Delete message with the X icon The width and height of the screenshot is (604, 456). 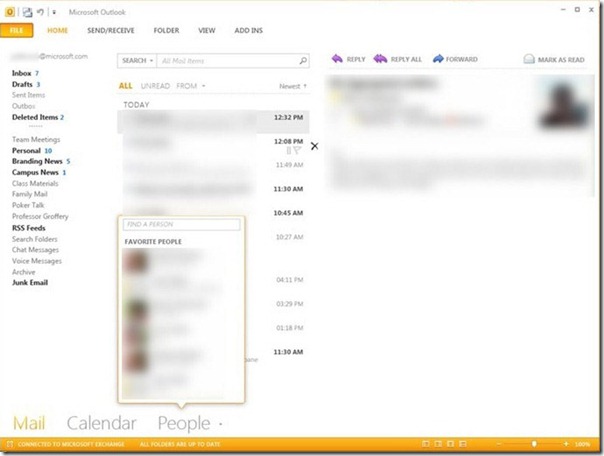tap(314, 146)
